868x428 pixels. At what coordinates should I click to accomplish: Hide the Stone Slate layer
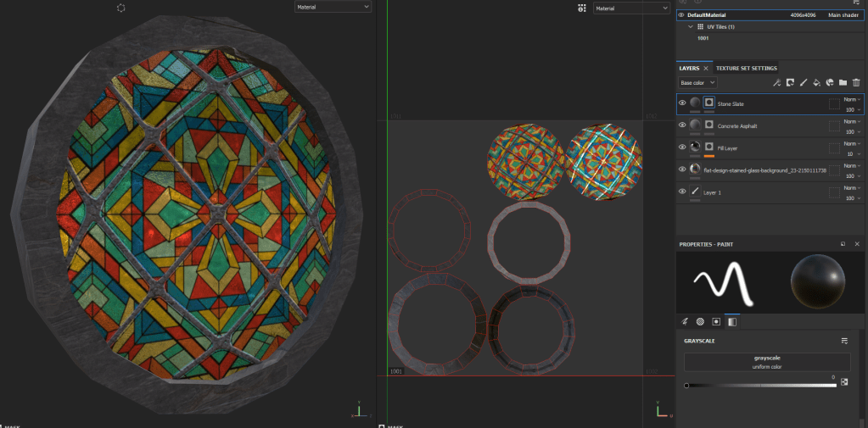682,103
